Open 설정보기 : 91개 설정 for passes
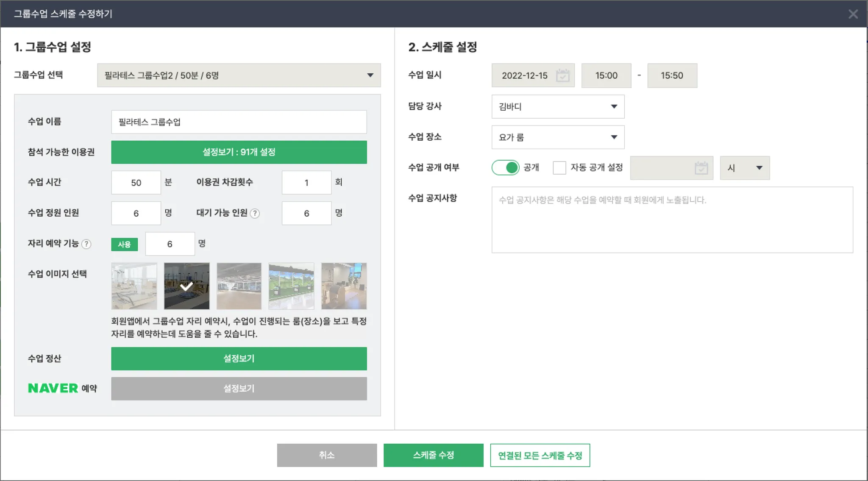The image size is (868, 481). tap(239, 152)
